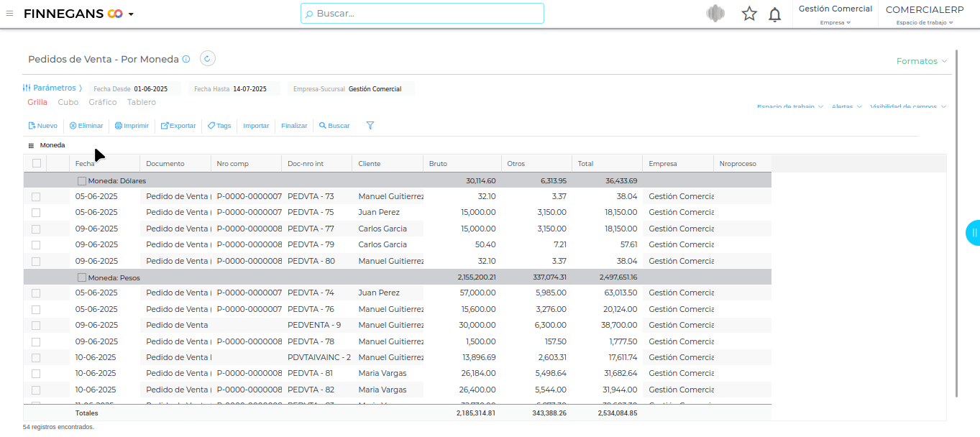Tick the checkbox for row PEDVTA - 74
Image resolution: width=980 pixels, height=437 pixels.
point(36,293)
